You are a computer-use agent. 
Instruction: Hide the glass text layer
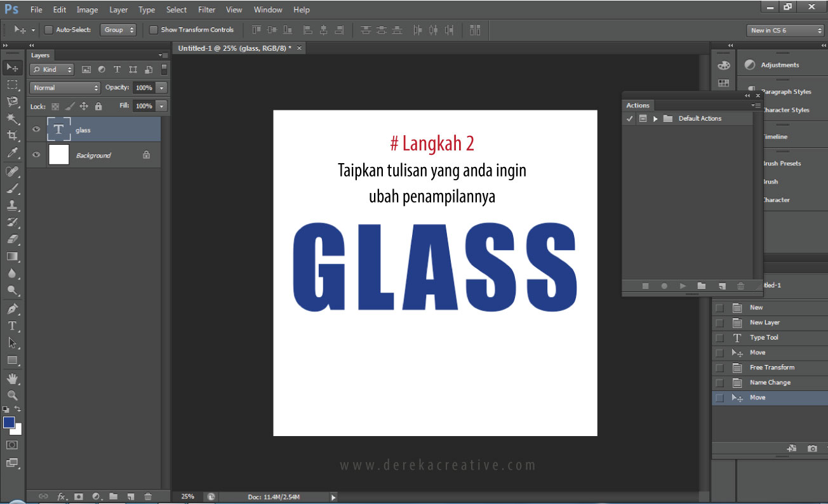(36, 129)
